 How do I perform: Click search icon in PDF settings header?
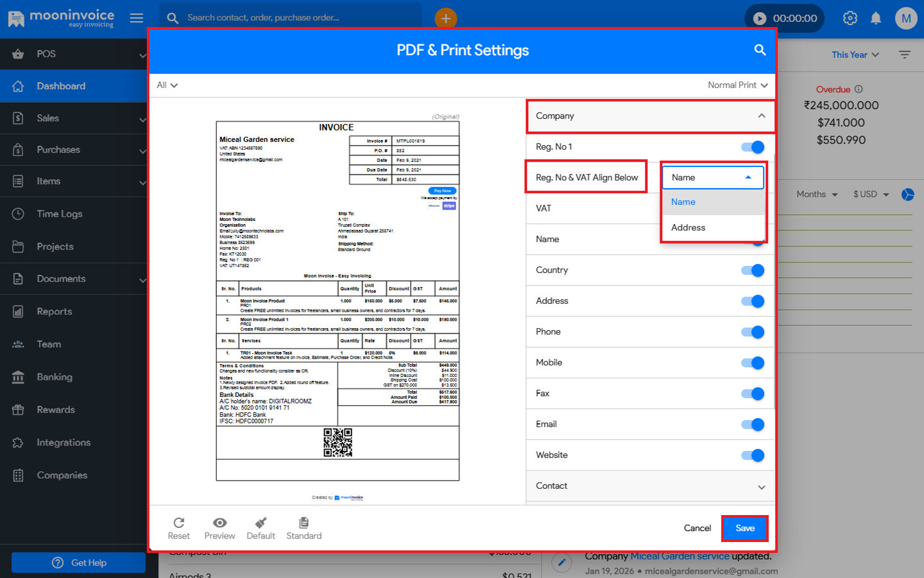760,50
